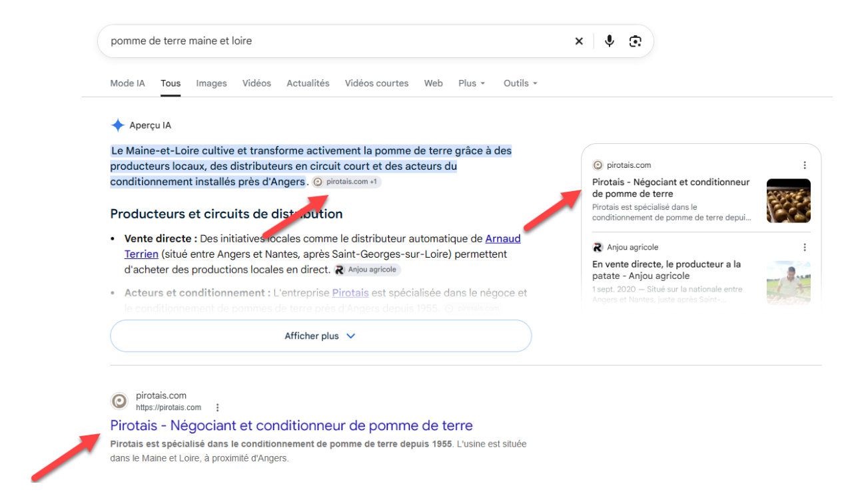852x504 pixels.
Task: Click the Producteurs et circuits de distribution heading
Action: tap(226, 214)
